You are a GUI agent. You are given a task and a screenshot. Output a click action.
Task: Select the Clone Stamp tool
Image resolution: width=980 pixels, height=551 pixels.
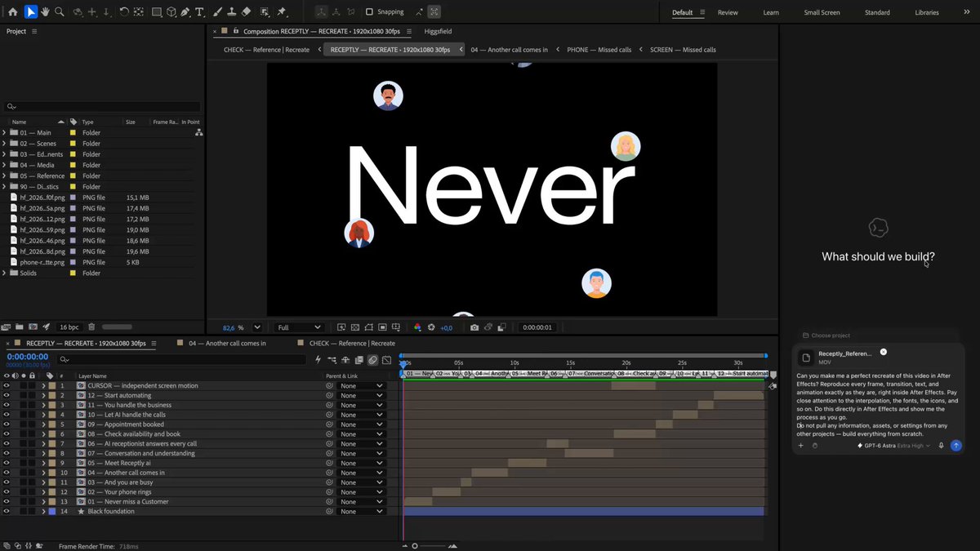232,12
